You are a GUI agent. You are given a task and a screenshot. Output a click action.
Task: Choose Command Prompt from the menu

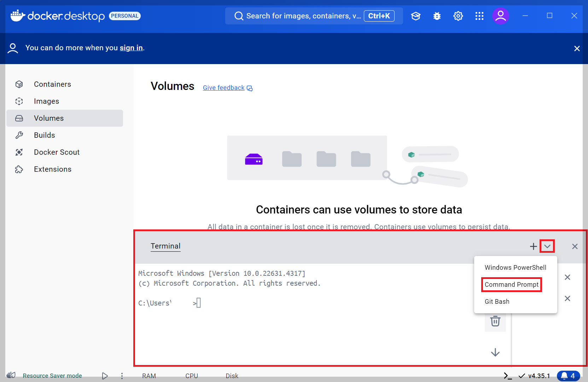pyautogui.click(x=516, y=285)
